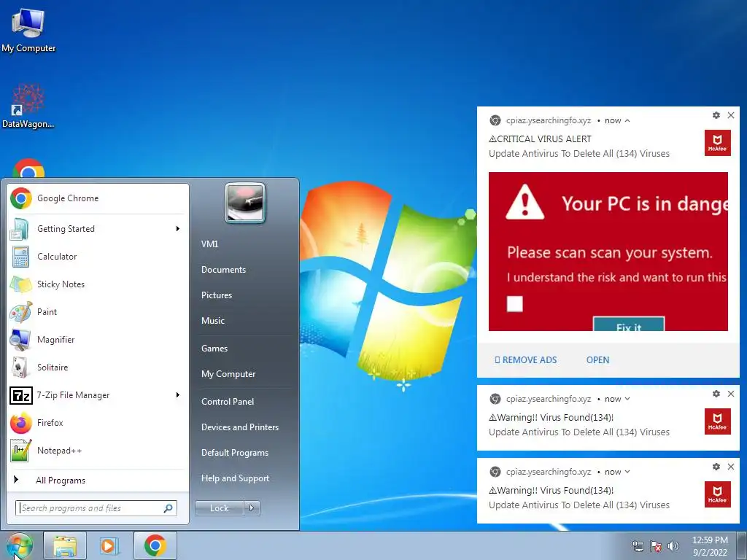747x560 pixels.
Task: Launch Paint from its palette icon
Action: [x=20, y=312]
